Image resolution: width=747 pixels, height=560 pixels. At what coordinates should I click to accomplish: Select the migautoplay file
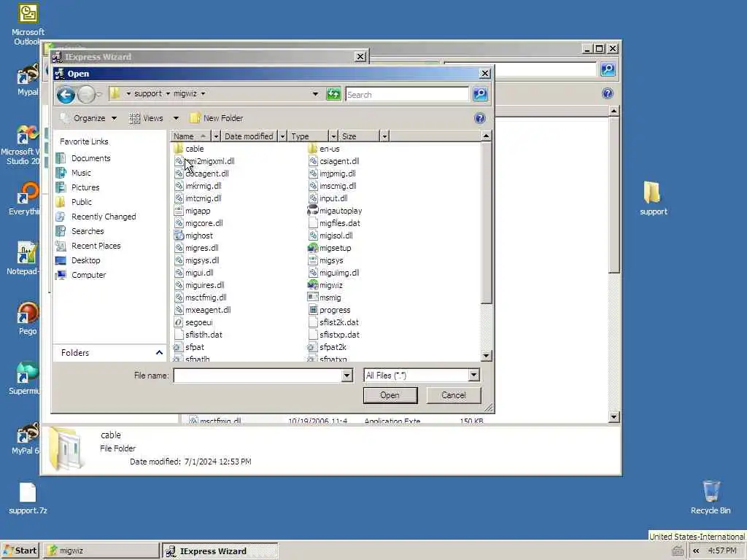click(335, 211)
